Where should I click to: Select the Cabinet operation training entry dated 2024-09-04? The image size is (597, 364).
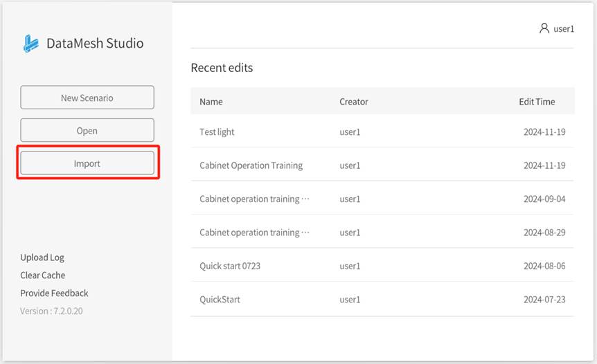coord(254,199)
